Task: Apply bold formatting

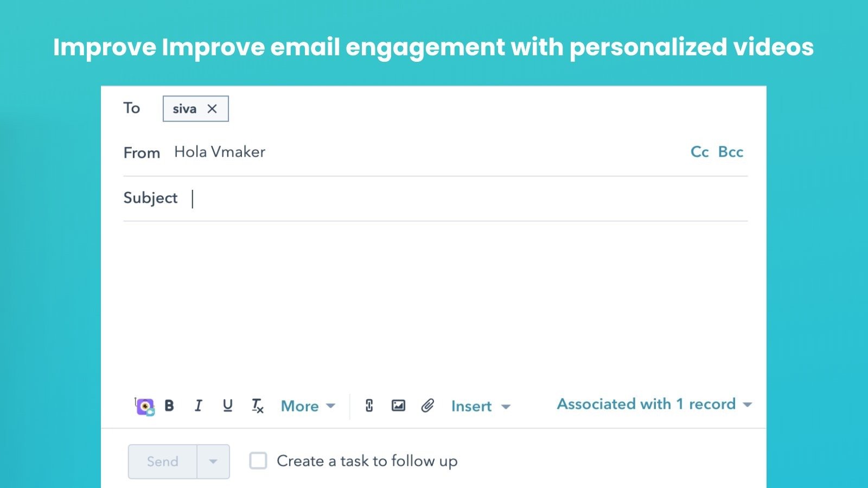Action: tap(170, 406)
